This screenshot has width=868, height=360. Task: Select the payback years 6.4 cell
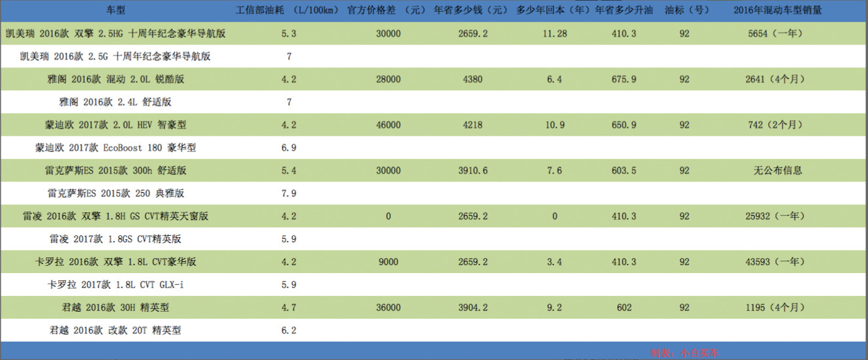(x=554, y=79)
